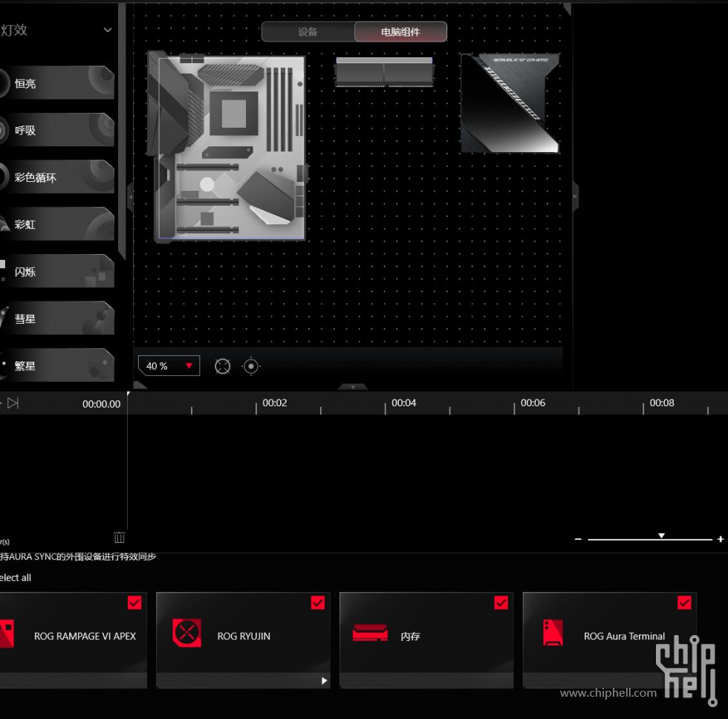
Task: Select the 彩色循环 color cycle effect
Action: point(57,177)
